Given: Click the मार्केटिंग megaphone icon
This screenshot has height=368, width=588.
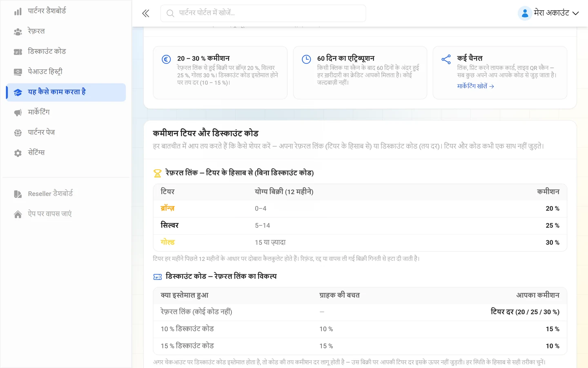Looking at the screenshot, I should tap(18, 112).
